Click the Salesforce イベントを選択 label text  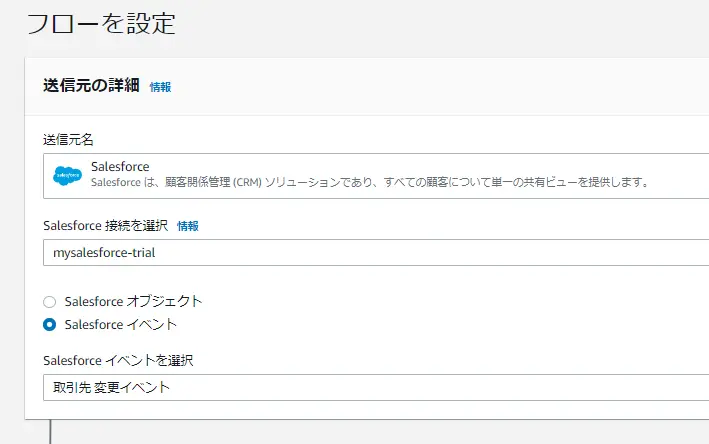click(x=118, y=360)
